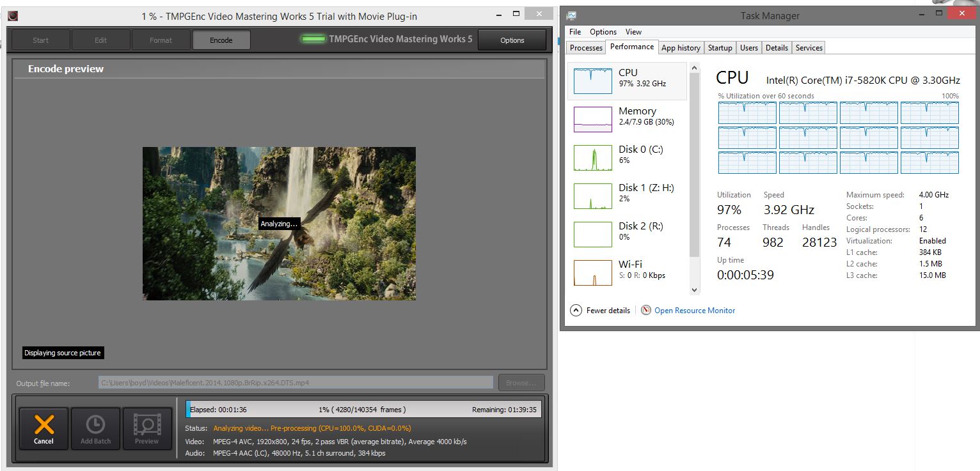Click the L2 cache value '1.5 MB'
Screen dimensions: 980x471
[930, 264]
